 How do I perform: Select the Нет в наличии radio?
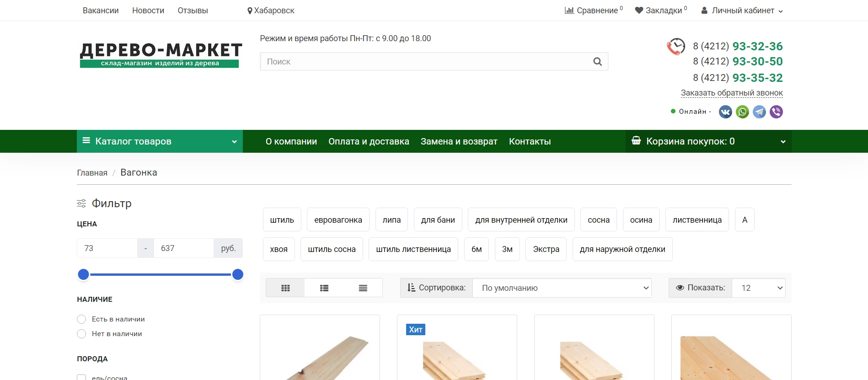81,334
